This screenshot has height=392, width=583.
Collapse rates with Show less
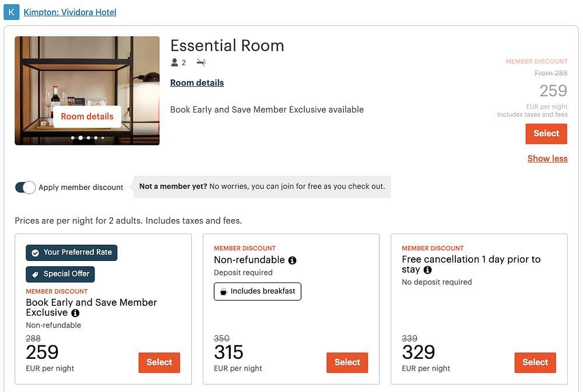click(x=547, y=158)
